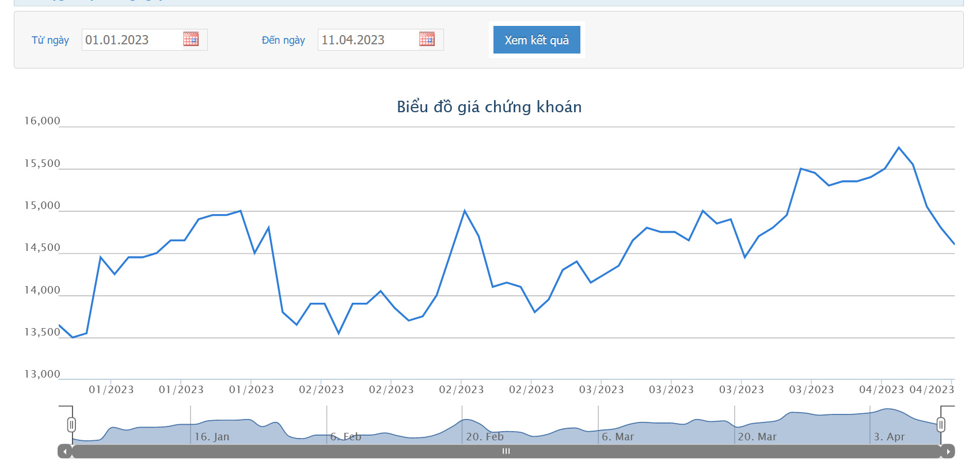Open the 'Từ ngày' calendar picker icon
Screen dimensions: 980x476
191,39
